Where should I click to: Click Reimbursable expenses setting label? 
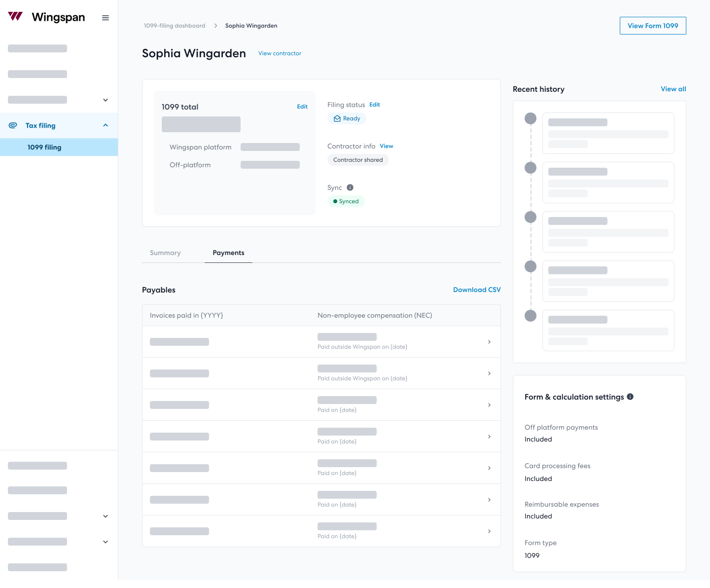(562, 504)
